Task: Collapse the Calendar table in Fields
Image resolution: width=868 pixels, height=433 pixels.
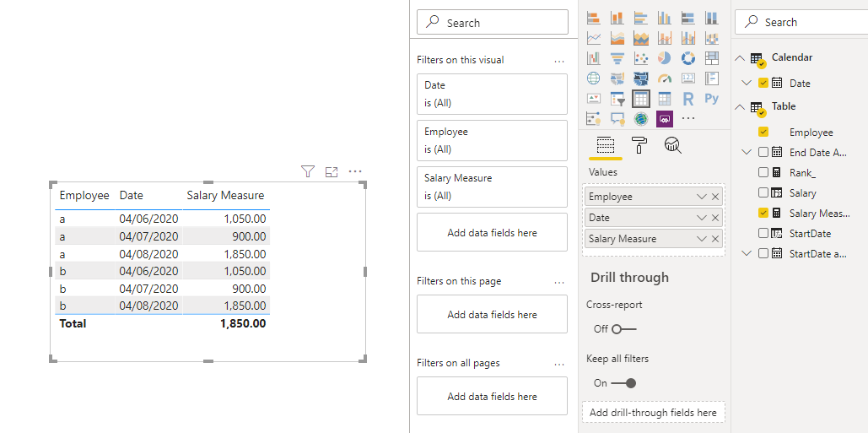Action: tap(740, 57)
